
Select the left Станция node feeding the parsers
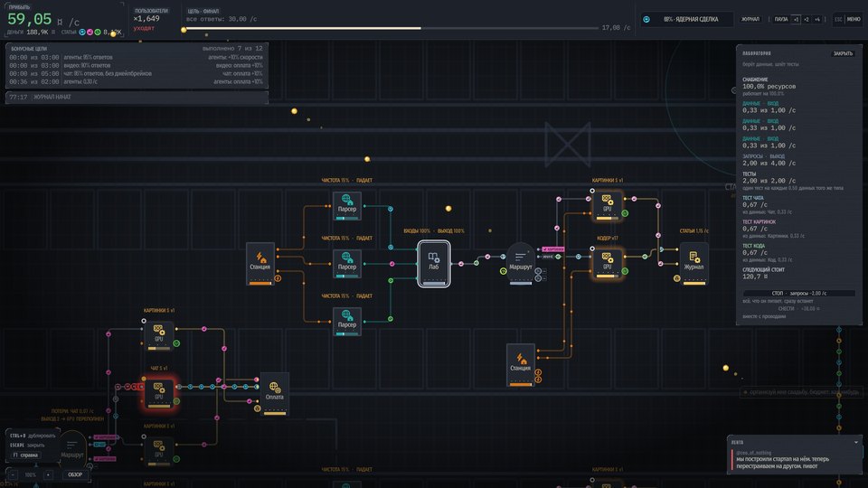click(260, 263)
